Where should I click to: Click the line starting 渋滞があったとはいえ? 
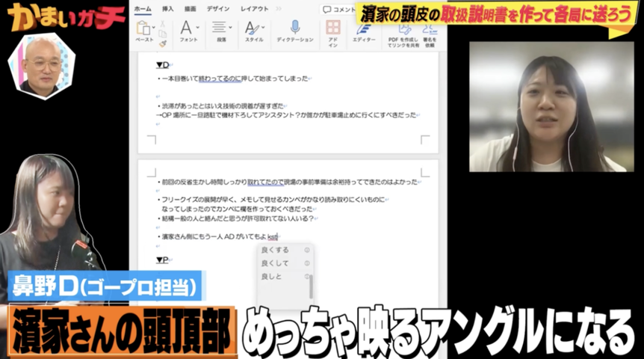click(x=221, y=106)
